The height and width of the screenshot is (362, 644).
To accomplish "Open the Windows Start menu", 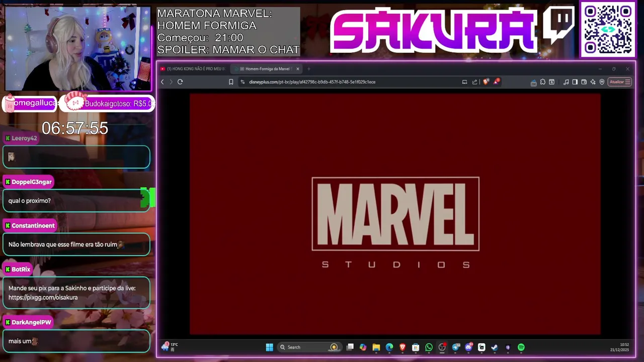I will click(270, 347).
